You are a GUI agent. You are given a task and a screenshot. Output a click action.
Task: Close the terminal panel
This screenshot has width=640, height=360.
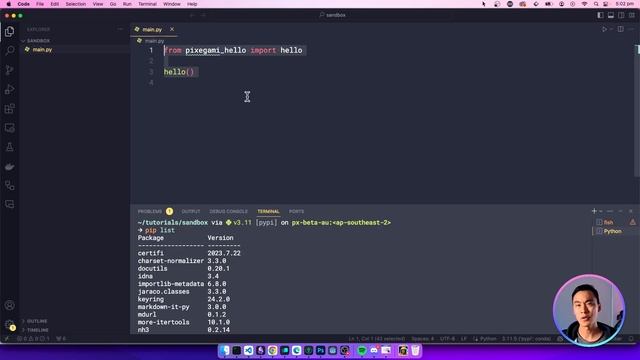631,211
